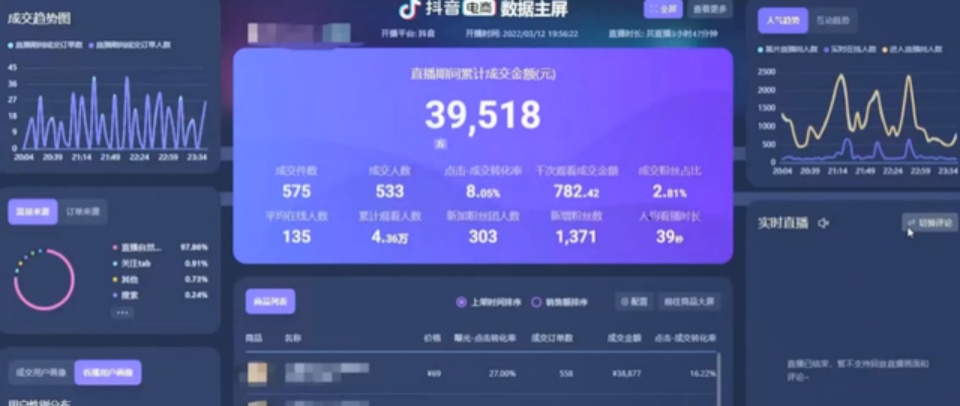Toggle 直播期间成交订单人数 legend in trend chart
This screenshot has height=406, width=960.
[x=130, y=45]
